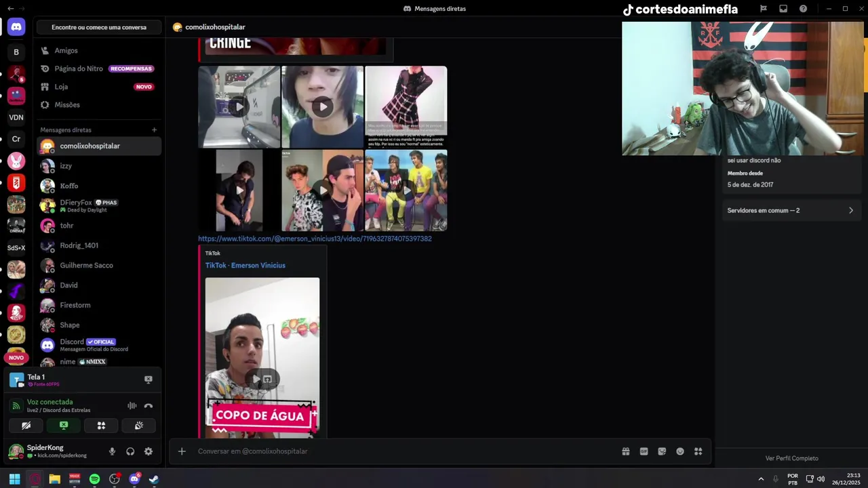Open activities button in voice panel
This screenshot has width=868, height=488.
tap(101, 426)
